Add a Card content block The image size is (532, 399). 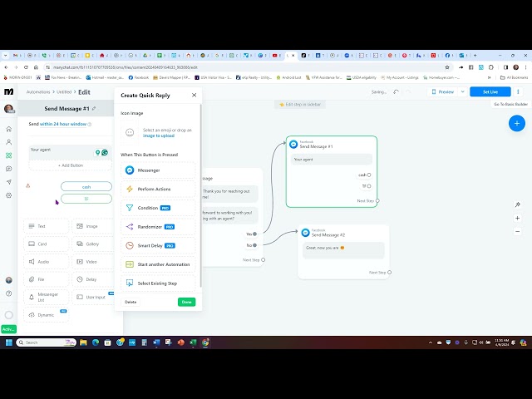pyautogui.click(x=47, y=244)
